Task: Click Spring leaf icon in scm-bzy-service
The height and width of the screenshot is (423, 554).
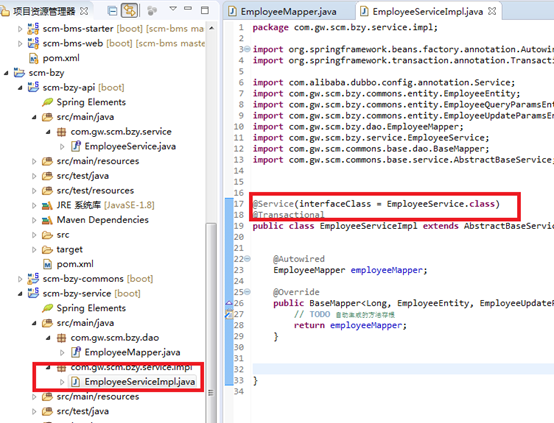Action: click(47, 308)
